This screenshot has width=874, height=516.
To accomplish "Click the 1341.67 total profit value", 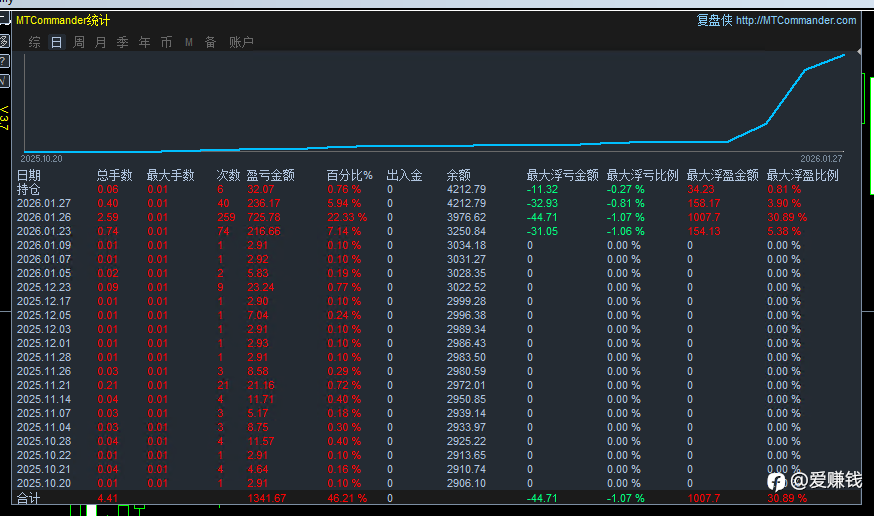I will pos(266,498).
